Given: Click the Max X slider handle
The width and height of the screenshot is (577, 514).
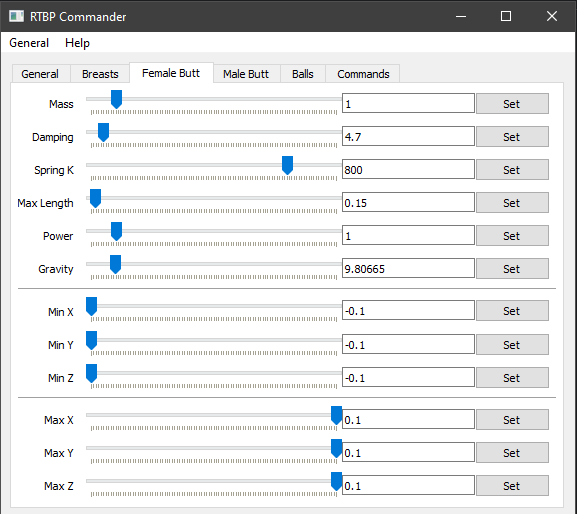Looking at the screenshot, I should (336, 416).
